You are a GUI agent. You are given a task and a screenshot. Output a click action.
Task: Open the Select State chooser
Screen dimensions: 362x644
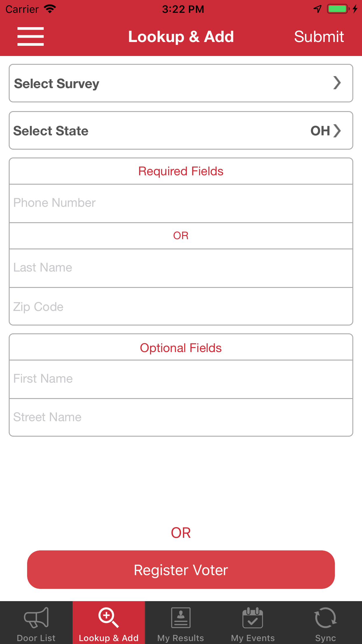point(181,130)
